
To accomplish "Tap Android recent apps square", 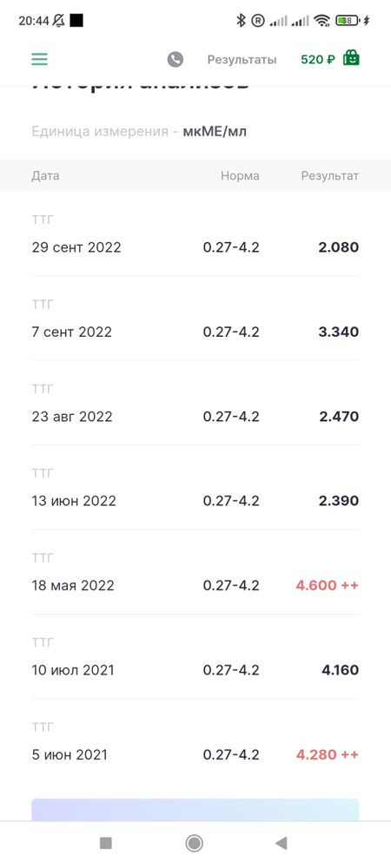I will [x=105, y=843].
